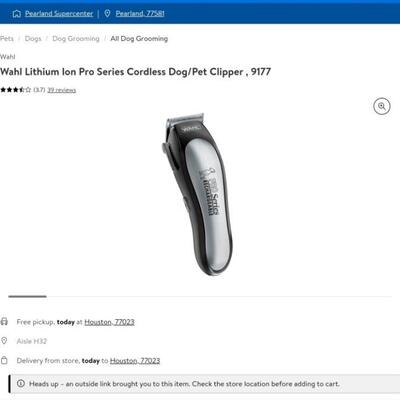Click the store icon beside Pearland Supercenter
The image size is (400, 400).
(x=17, y=14)
